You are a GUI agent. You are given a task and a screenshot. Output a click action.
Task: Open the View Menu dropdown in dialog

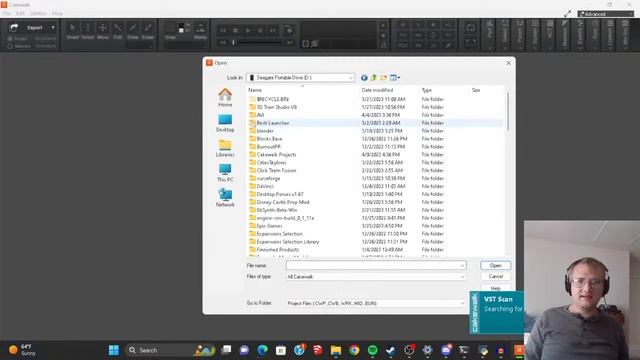[x=395, y=78]
